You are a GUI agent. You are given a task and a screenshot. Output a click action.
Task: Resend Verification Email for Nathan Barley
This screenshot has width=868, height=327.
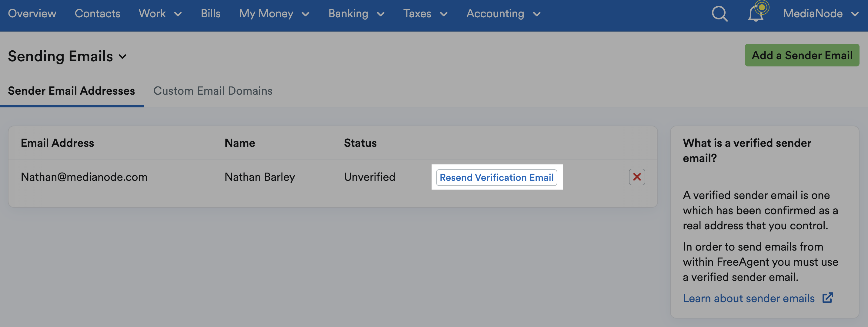point(497,177)
